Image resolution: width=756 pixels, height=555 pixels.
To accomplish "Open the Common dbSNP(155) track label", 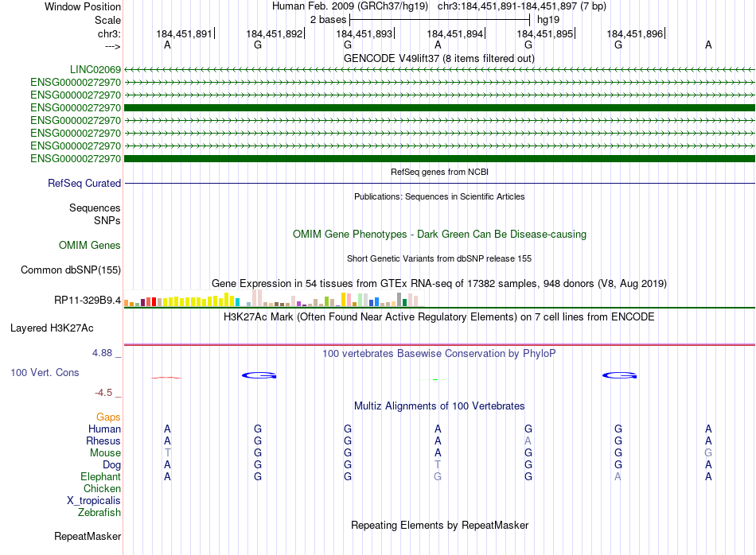I will 71,270.
